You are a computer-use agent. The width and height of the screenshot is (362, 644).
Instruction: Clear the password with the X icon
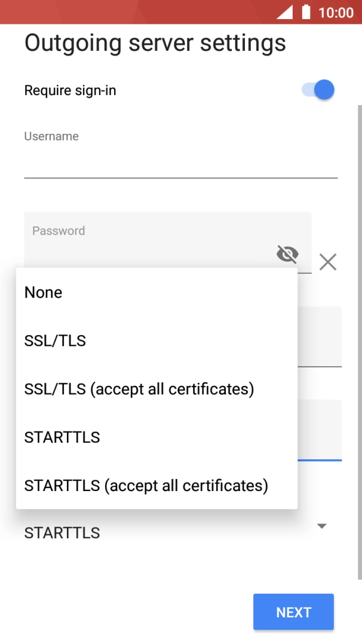(x=327, y=262)
